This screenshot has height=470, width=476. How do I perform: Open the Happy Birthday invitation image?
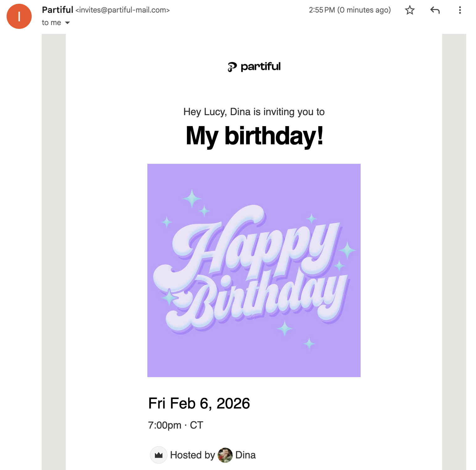pos(254,270)
